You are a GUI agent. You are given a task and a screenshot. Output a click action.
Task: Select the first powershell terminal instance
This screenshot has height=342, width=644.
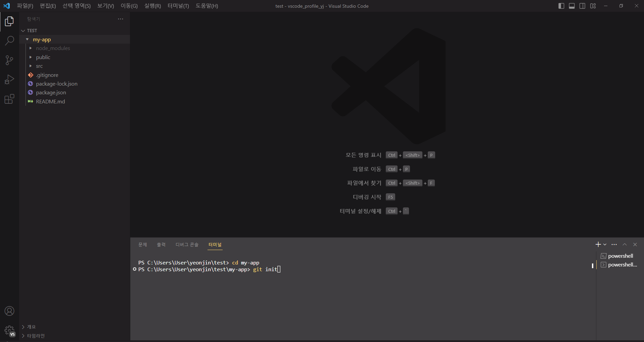pyautogui.click(x=620, y=256)
